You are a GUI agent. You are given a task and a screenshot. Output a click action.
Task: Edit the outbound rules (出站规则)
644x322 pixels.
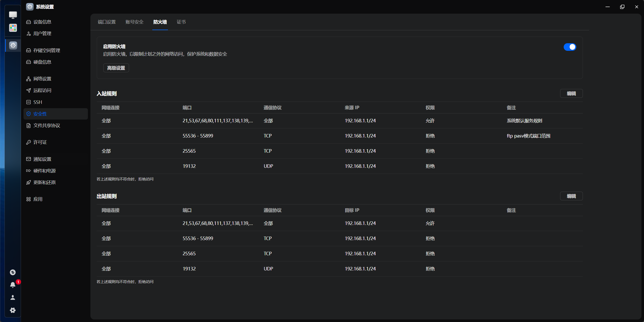coord(571,196)
